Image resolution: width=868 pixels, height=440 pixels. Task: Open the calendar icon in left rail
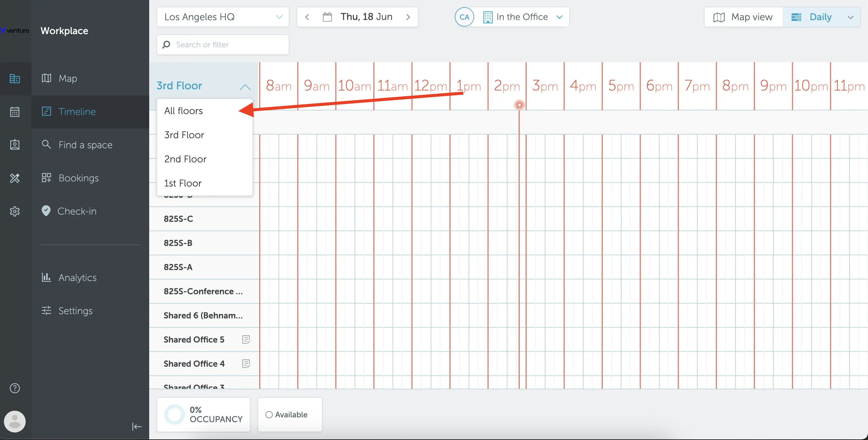point(15,112)
